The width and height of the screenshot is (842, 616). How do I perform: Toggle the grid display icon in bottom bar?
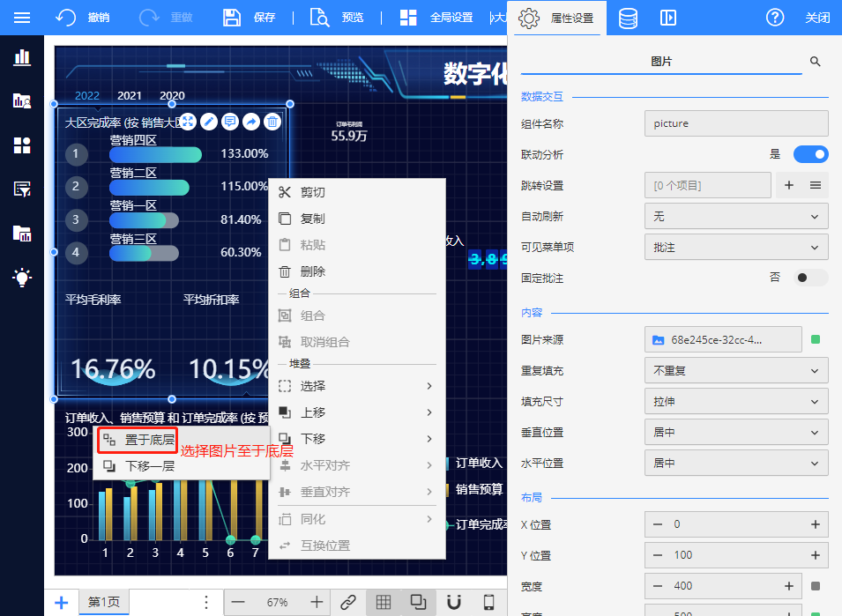pyautogui.click(x=384, y=602)
